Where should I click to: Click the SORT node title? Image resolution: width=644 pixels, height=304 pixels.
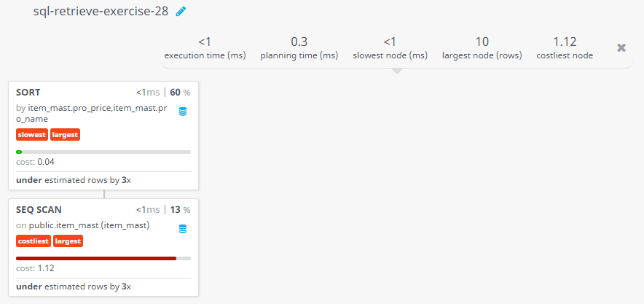click(28, 93)
